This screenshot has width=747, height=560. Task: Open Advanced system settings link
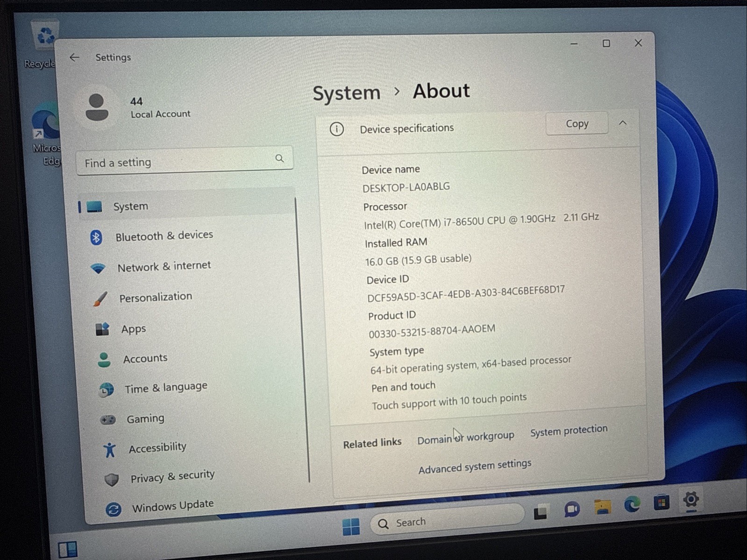pos(475,466)
